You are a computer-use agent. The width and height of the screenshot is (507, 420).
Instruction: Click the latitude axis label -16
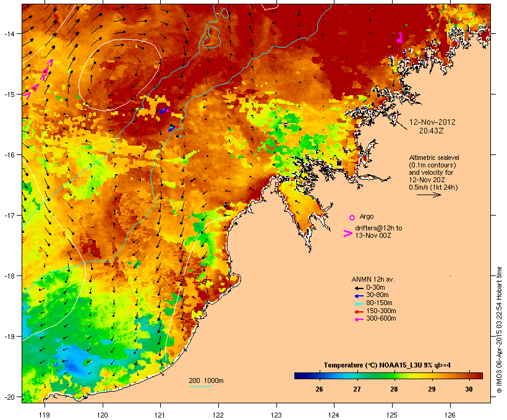click(x=9, y=155)
